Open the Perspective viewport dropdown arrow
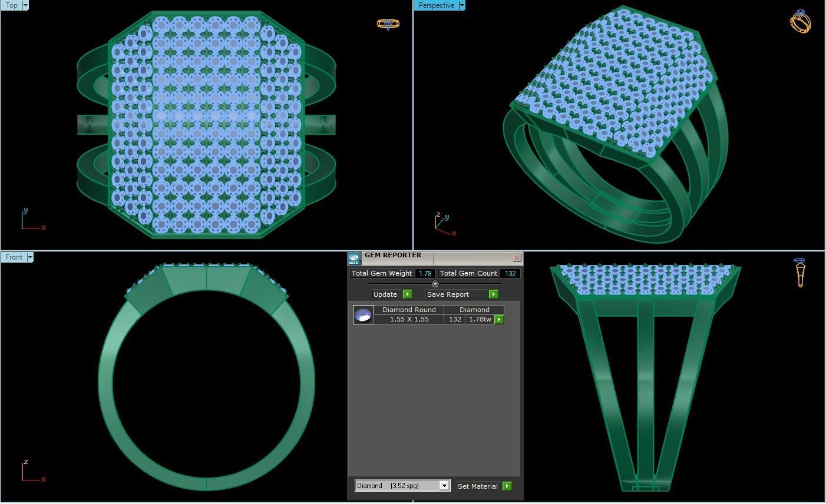This screenshot has width=826, height=504. [x=461, y=5]
